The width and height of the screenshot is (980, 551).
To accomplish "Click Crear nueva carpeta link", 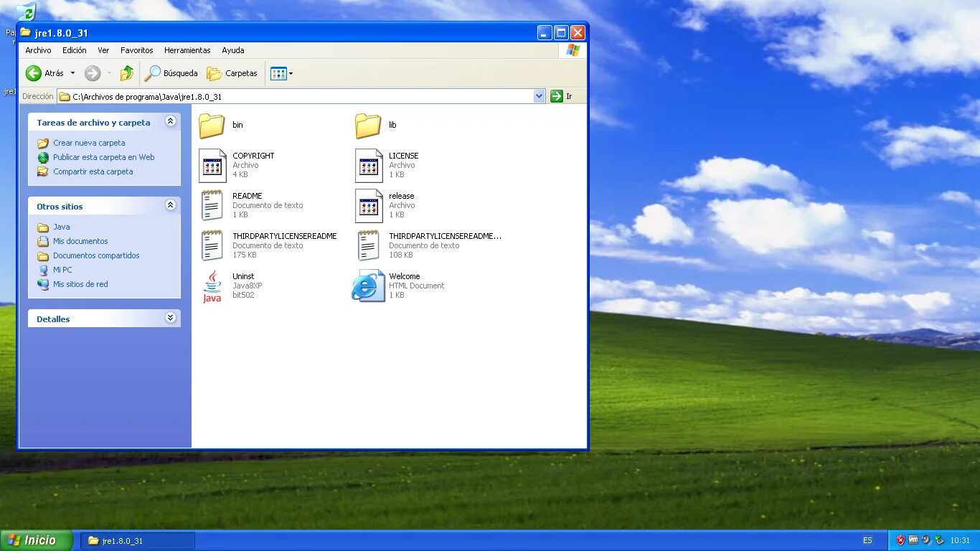I will pos(89,143).
